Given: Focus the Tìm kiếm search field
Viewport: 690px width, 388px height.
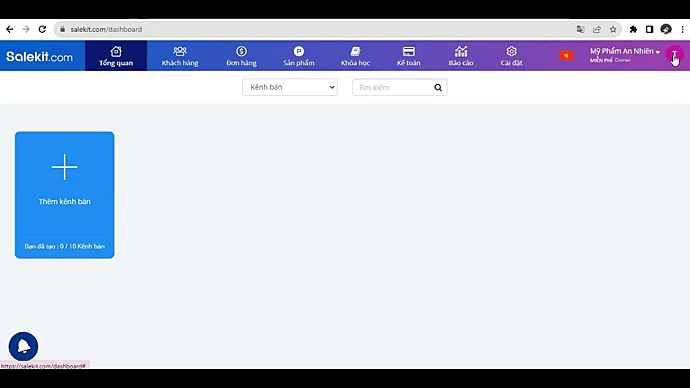Looking at the screenshot, I should point(393,87).
